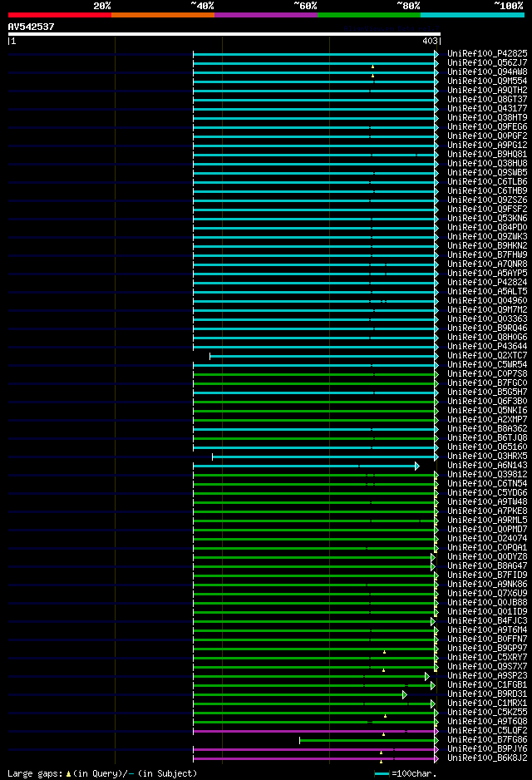Click the cyan ~100% legend segment
Screen dimensions: 532x780
[472, 15]
